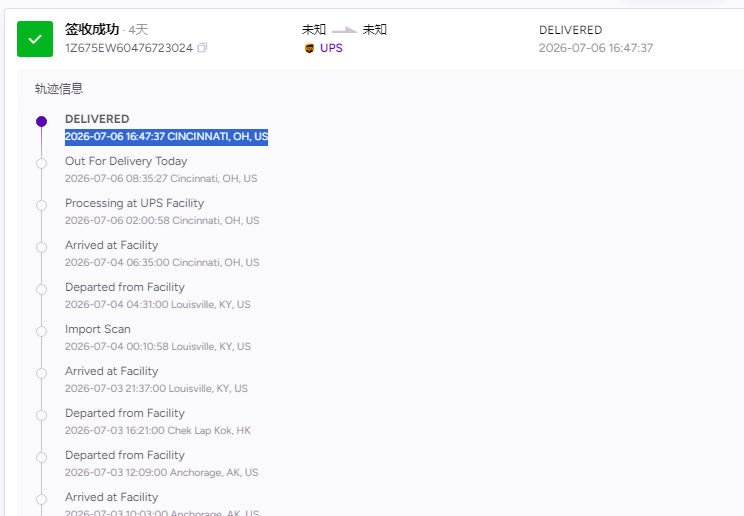Image resolution: width=744 pixels, height=516 pixels.
Task: Click the DELIVERED status in header
Action: 570,30
